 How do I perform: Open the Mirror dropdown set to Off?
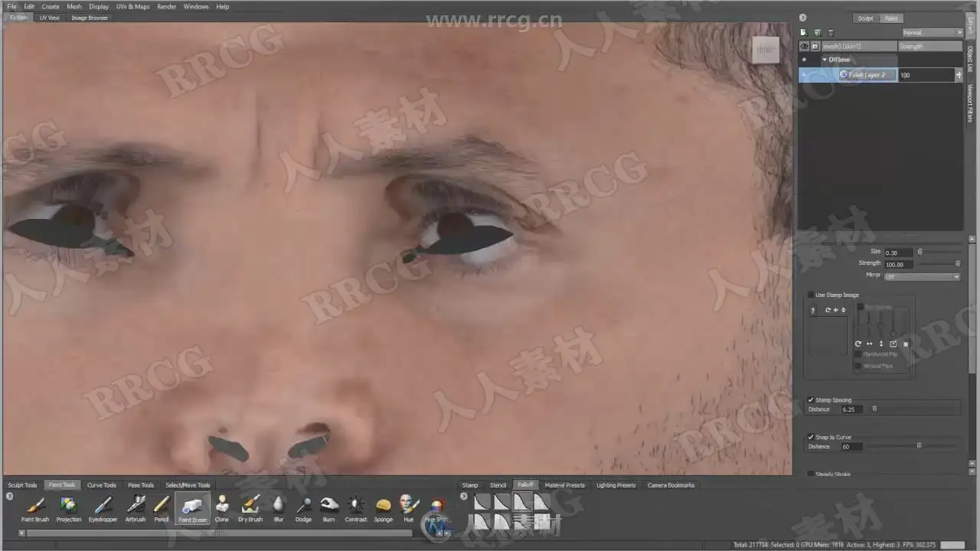(x=922, y=276)
